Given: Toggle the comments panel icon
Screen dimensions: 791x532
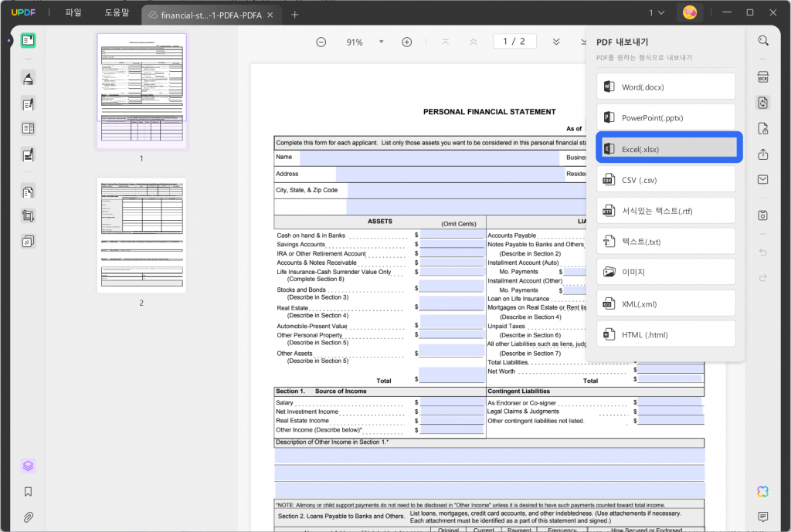Looking at the screenshot, I should [763, 517].
